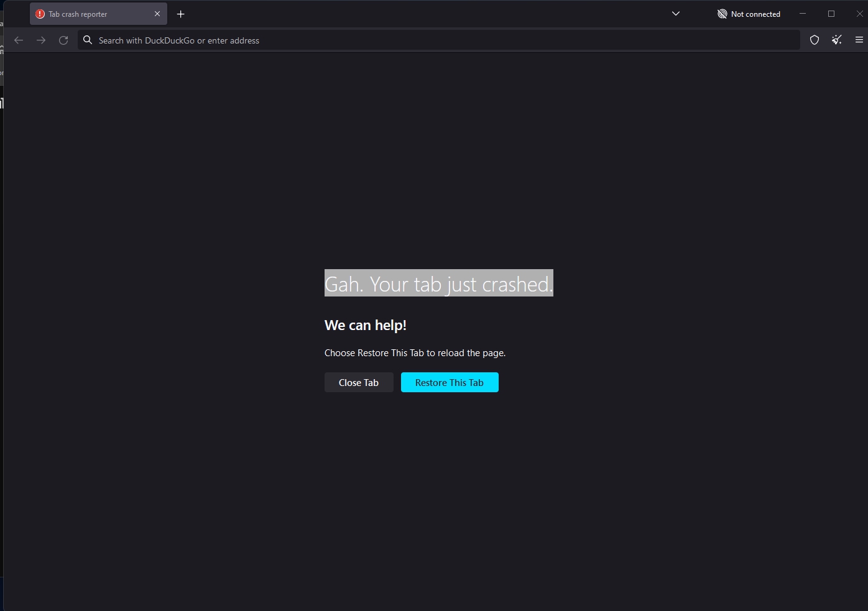Reload the page with the refresh icon
Screen dimensions: 868x611
63,40
